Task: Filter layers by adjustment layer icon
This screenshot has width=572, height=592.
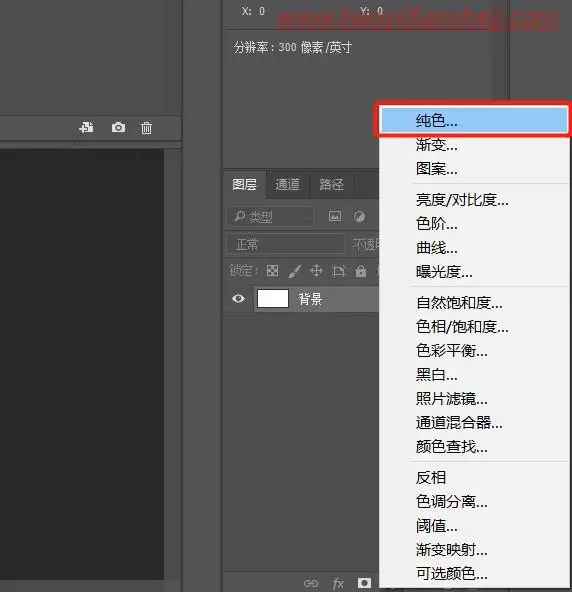Action: click(x=359, y=216)
